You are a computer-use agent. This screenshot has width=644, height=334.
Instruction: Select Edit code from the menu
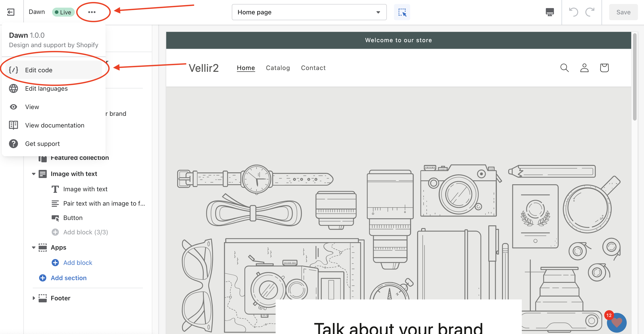pos(38,70)
